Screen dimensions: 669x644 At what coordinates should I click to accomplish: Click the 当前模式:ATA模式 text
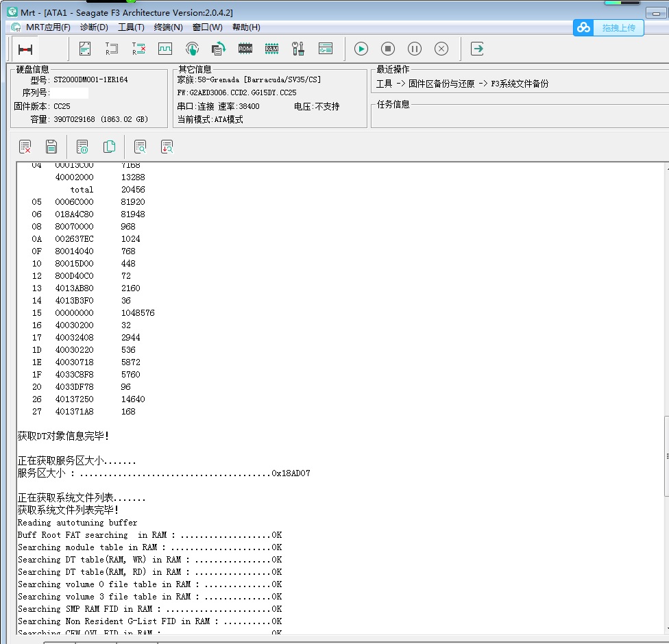(210, 119)
